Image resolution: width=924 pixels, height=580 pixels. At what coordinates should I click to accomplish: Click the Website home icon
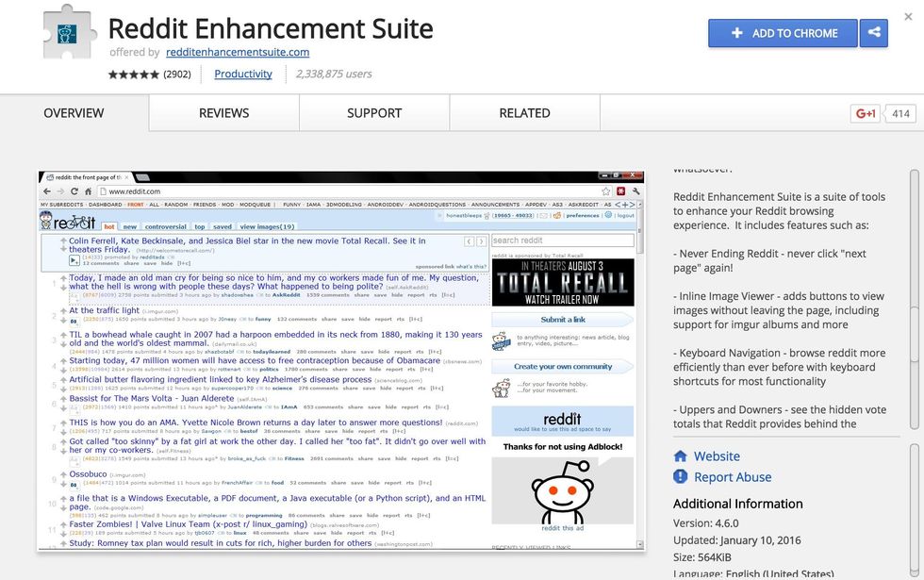[681, 456]
